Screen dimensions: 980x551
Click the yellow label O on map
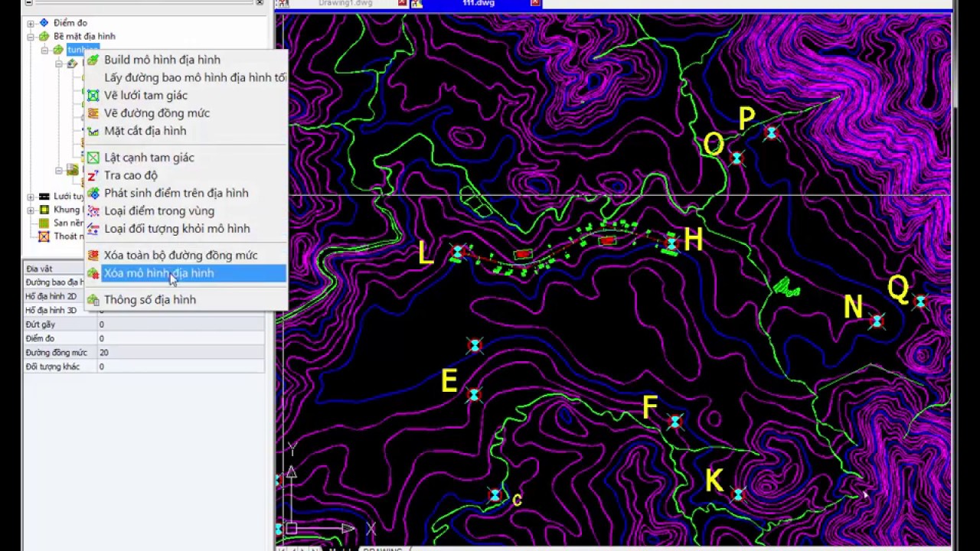pos(714,145)
